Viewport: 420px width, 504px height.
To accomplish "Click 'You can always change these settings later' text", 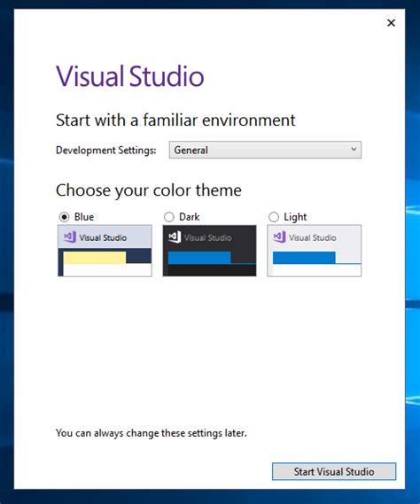I will pyautogui.click(x=152, y=433).
